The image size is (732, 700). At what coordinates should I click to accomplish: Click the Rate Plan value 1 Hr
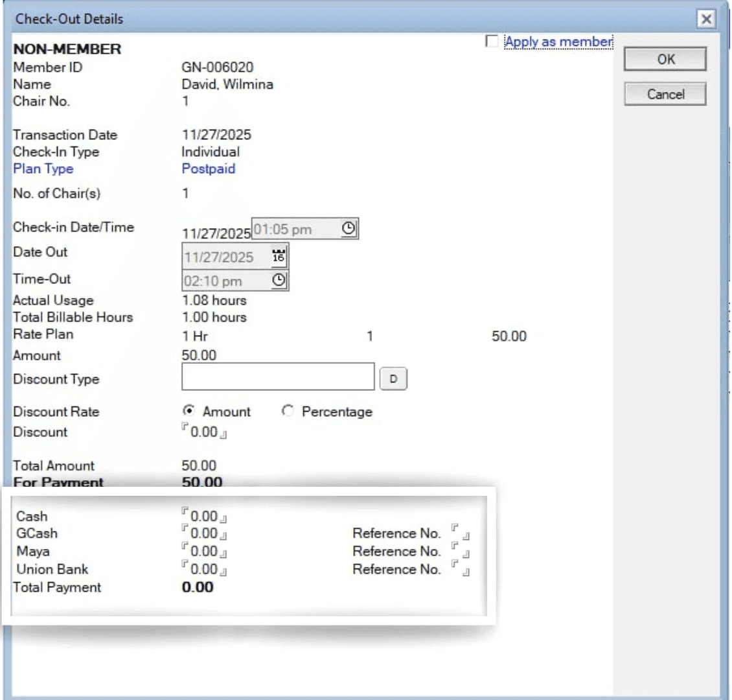[x=195, y=336]
